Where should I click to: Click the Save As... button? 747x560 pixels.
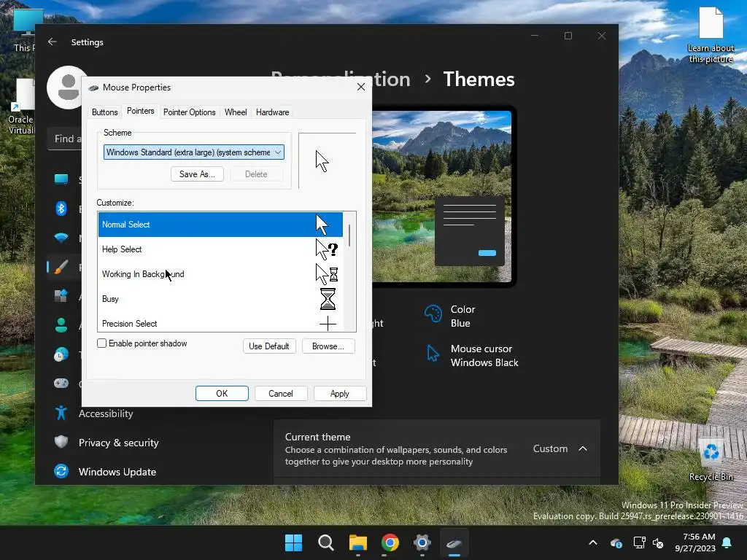tap(197, 174)
